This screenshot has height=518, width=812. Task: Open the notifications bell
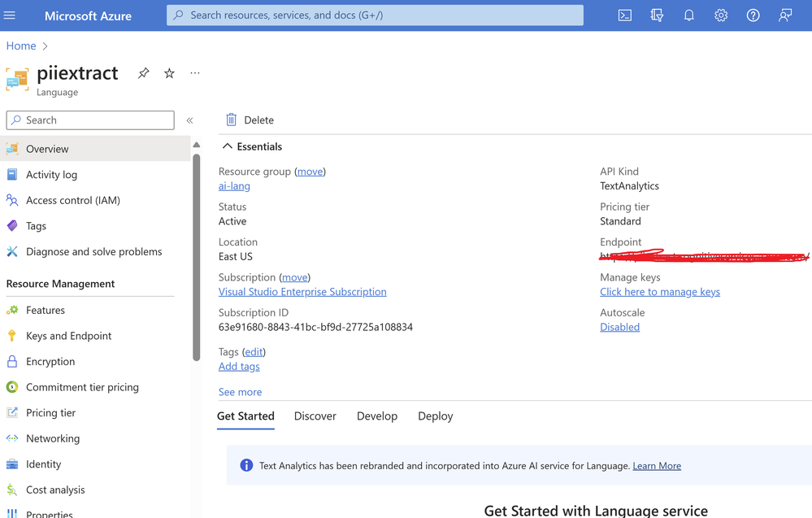pos(688,15)
